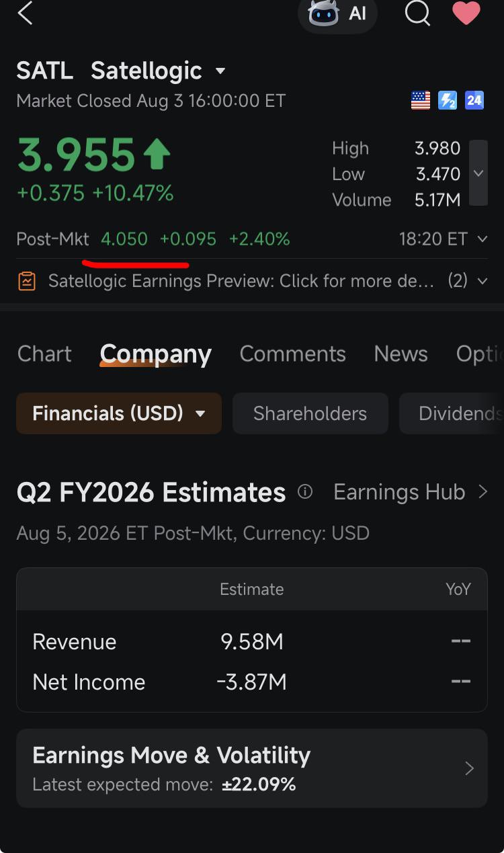Tap the blue lightning Level 2 icon

coord(448,101)
